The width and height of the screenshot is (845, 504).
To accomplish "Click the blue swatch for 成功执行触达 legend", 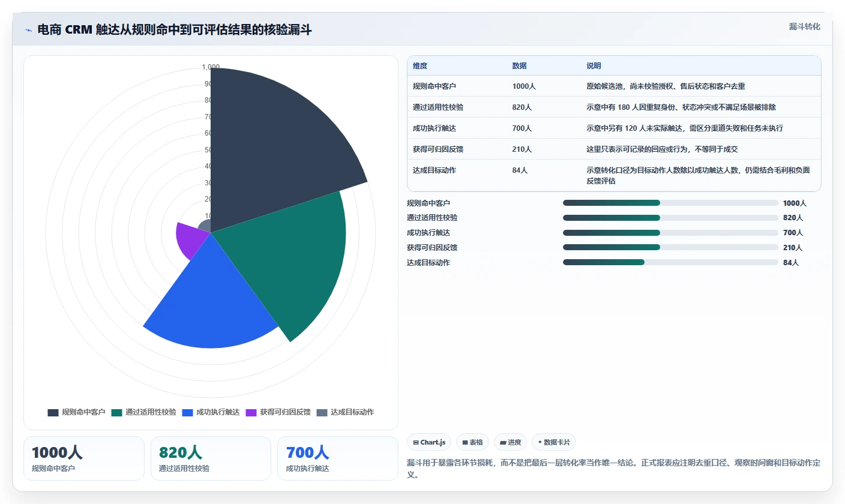I will pos(187,412).
